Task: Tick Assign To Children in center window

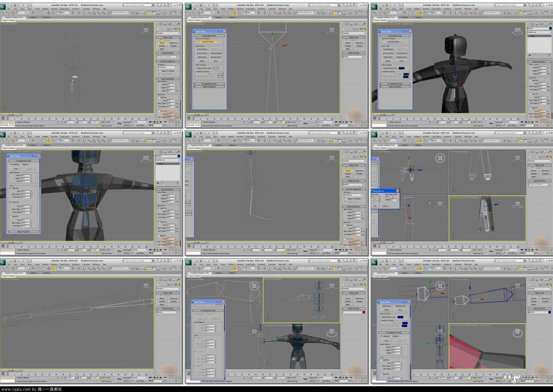Action: (x=346, y=199)
